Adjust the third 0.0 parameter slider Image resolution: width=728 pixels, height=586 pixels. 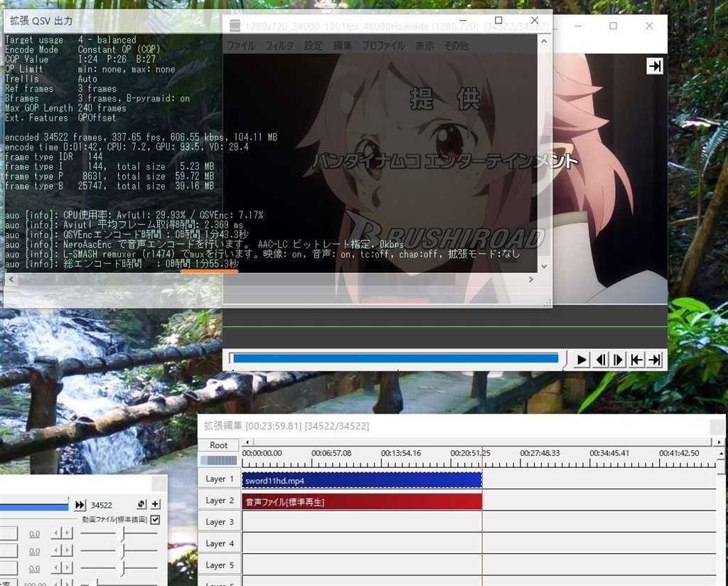click(x=119, y=568)
